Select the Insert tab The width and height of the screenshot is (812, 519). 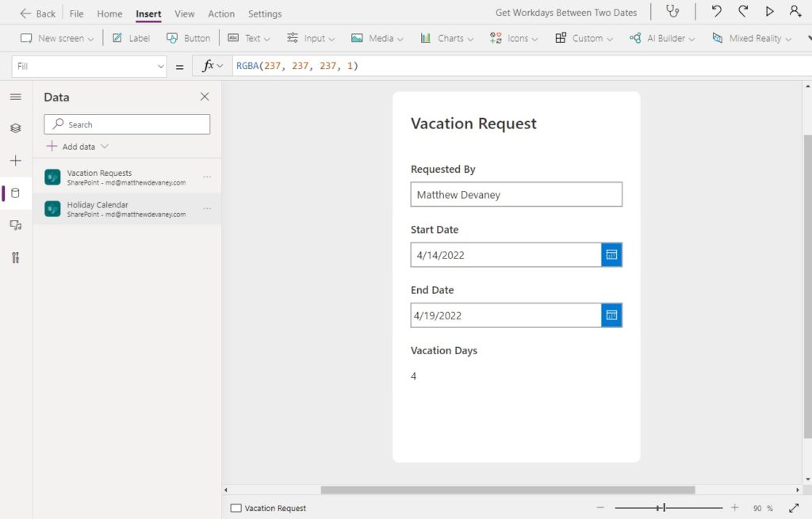(148, 13)
